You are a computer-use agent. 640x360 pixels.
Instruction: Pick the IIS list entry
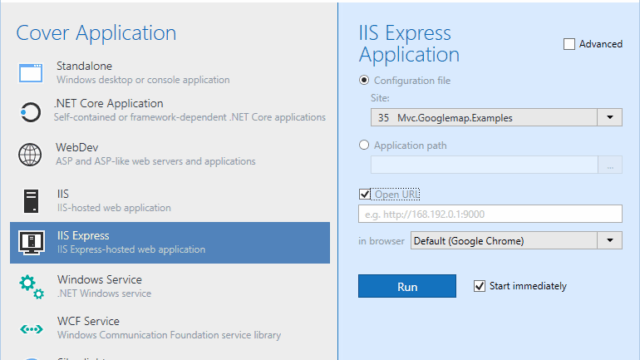click(x=170, y=201)
